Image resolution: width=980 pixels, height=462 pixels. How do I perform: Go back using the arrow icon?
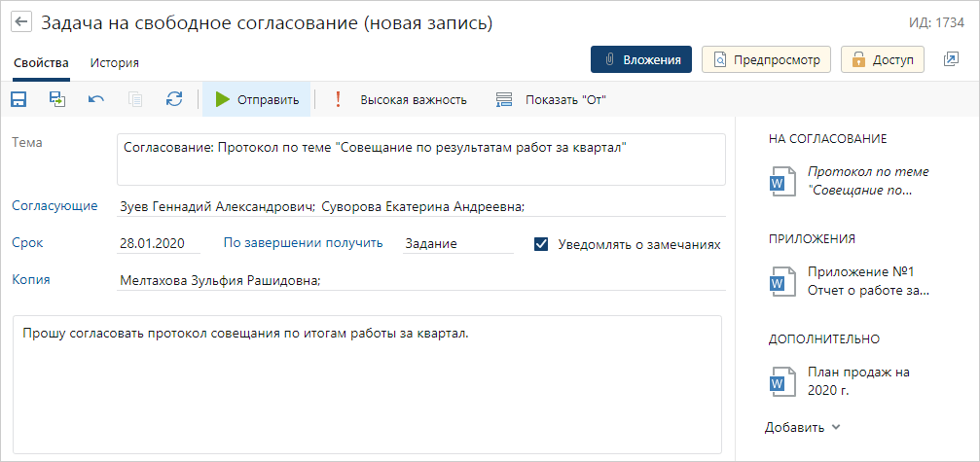(21, 23)
